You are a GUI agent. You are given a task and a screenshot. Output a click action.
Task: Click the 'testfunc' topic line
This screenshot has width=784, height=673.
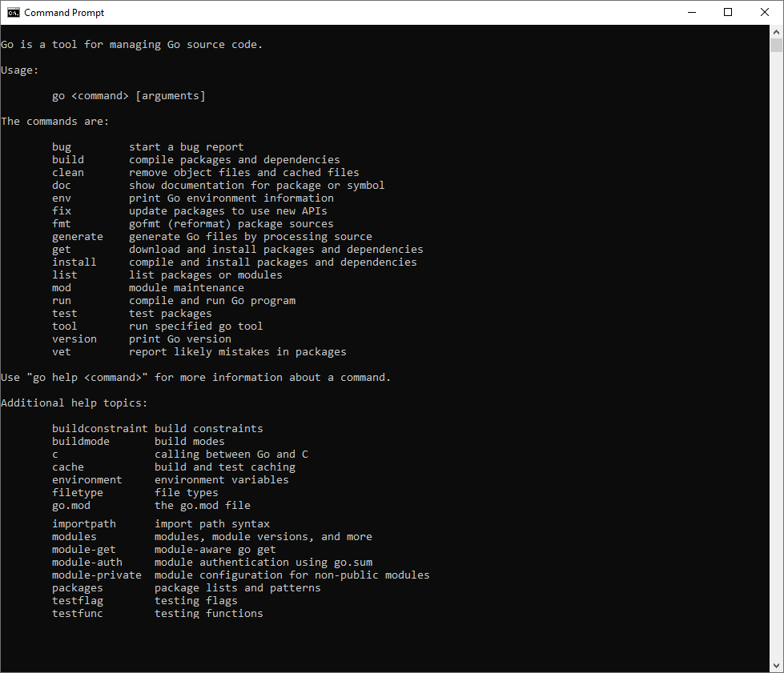click(78, 614)
